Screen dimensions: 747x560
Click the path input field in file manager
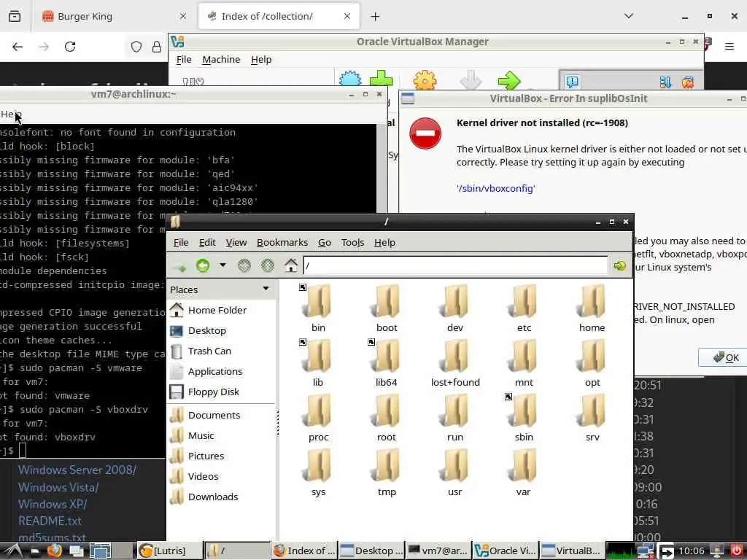point(455,265)
